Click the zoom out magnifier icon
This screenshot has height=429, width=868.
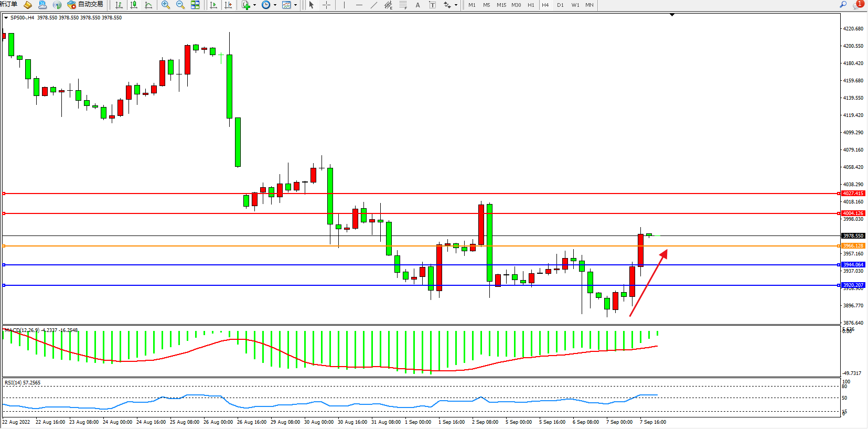coord(180,5)
